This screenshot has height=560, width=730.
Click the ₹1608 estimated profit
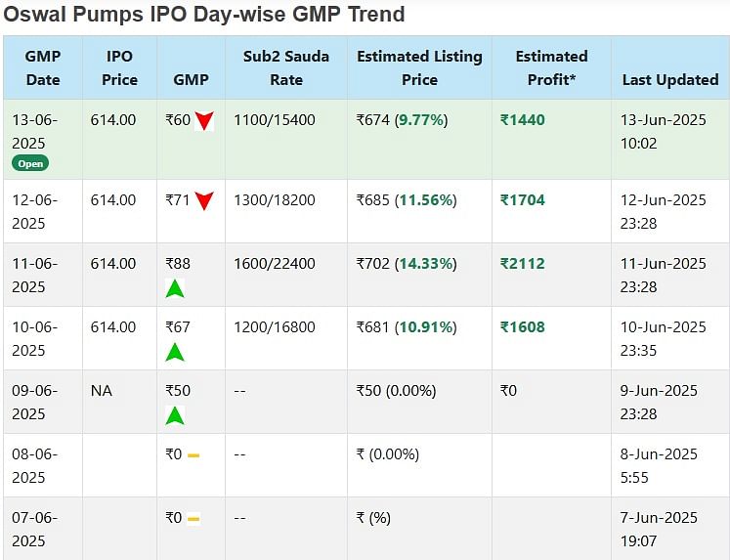[523, 327]
